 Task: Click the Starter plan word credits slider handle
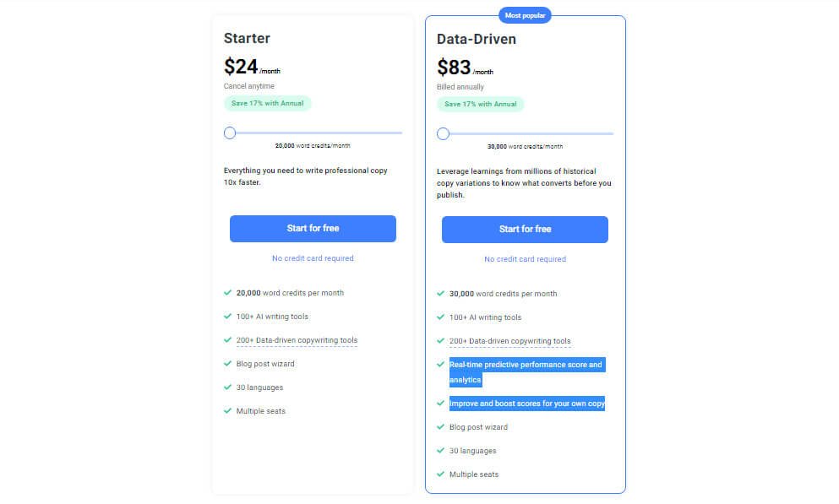(230, 133)
